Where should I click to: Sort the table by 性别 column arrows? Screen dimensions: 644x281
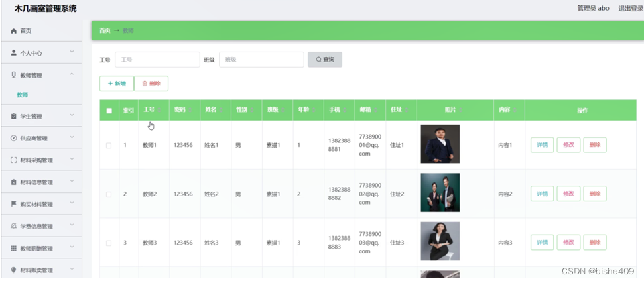251,110
